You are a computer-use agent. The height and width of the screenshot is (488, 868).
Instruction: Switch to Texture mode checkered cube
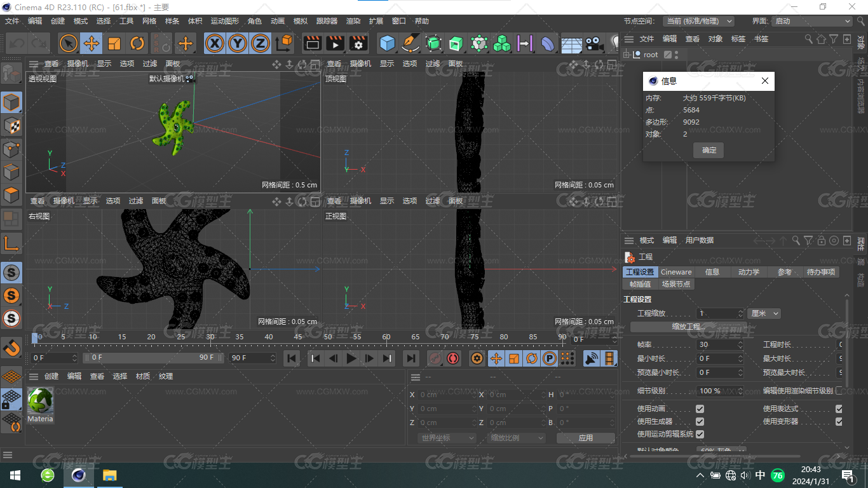[x=11, y=125]
